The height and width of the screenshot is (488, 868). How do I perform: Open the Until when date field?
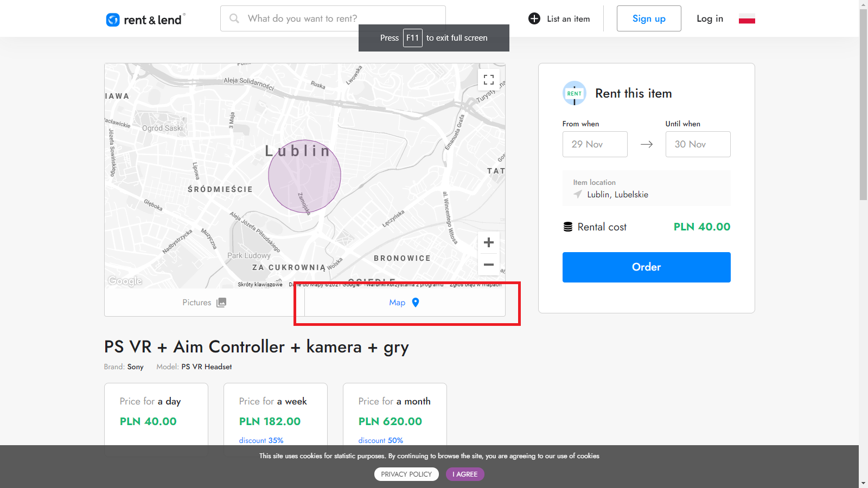pyautogui.click(x=698, y=144)
